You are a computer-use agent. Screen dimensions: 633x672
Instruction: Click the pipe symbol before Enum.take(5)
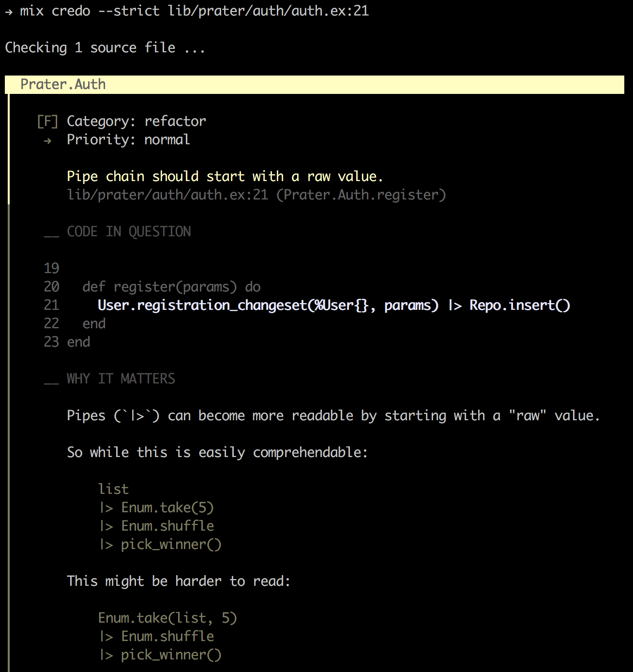pyautogui.click(x=105, y=507)
